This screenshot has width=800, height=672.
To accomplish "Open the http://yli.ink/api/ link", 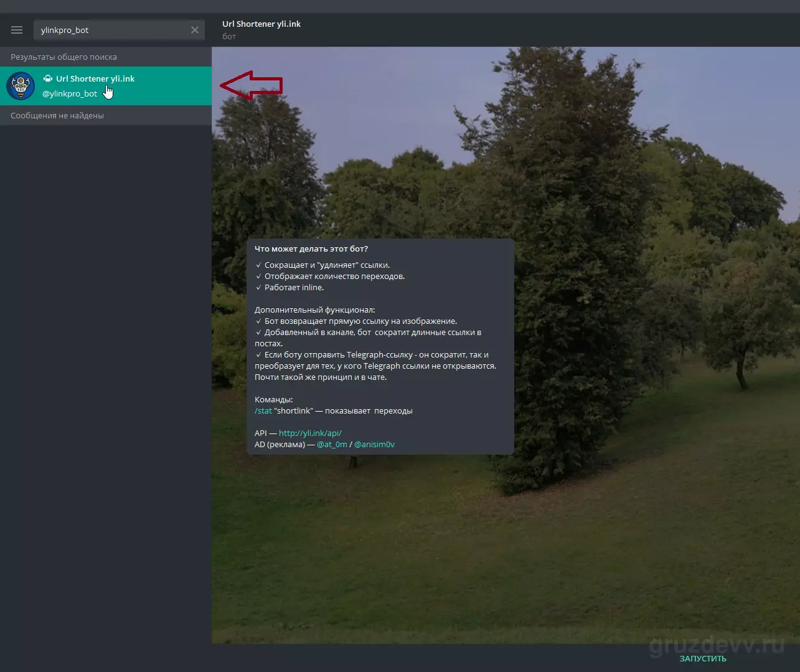I will (x=310, y=433).
